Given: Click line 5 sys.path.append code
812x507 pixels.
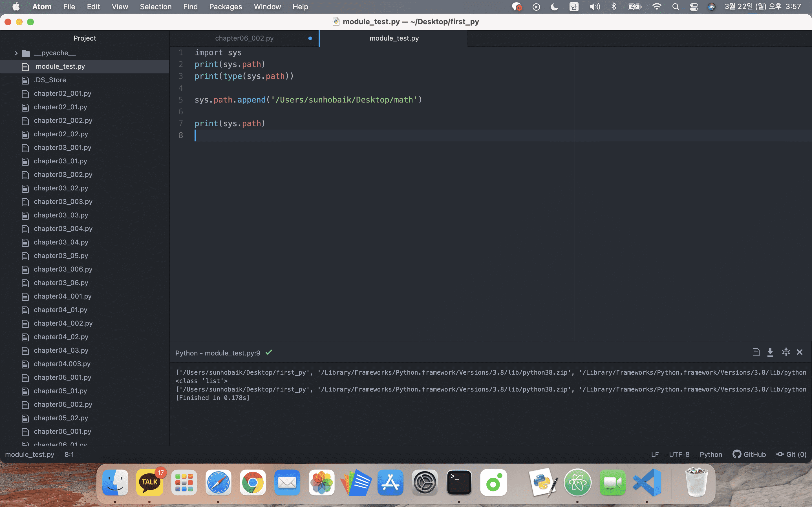Looking at the screenshot, I should pyautogui.click(x=308, y=100).
